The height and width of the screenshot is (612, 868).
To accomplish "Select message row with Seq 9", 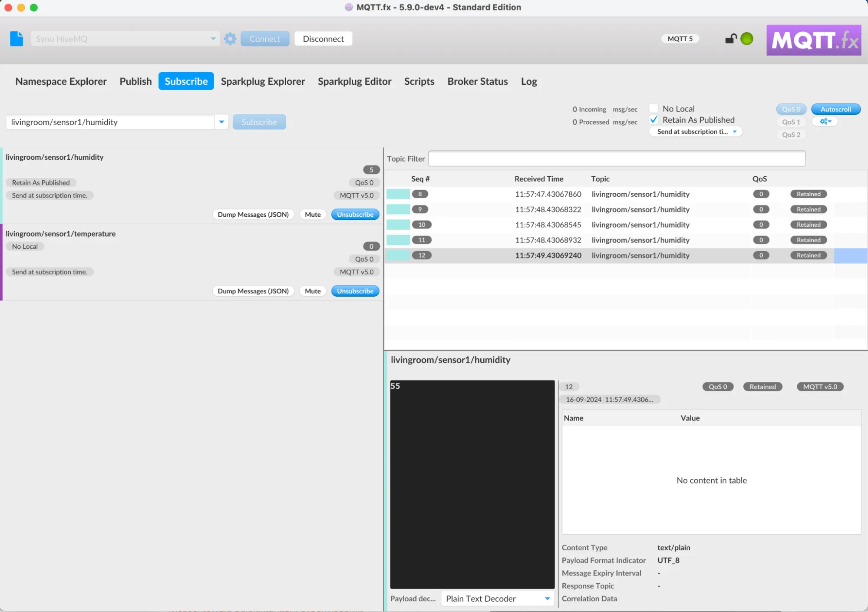I will click(626, 209).
